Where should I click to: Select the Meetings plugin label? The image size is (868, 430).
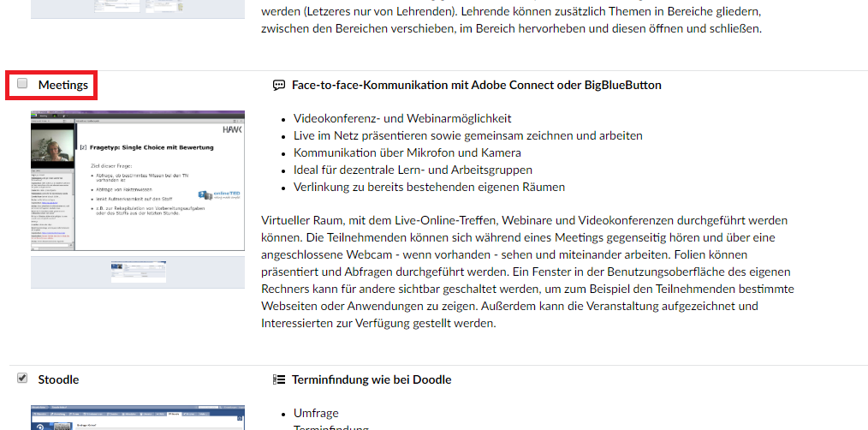(x=63, y=85)
